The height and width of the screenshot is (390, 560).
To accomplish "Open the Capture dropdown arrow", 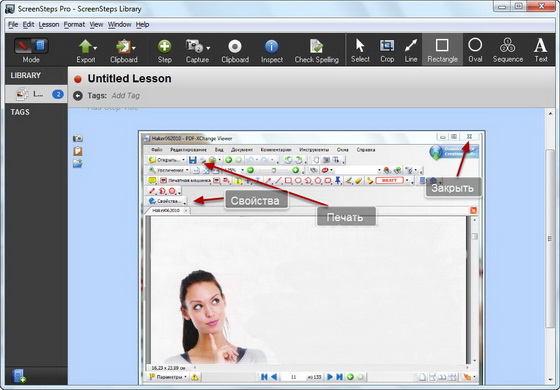I will coord(208,48).
